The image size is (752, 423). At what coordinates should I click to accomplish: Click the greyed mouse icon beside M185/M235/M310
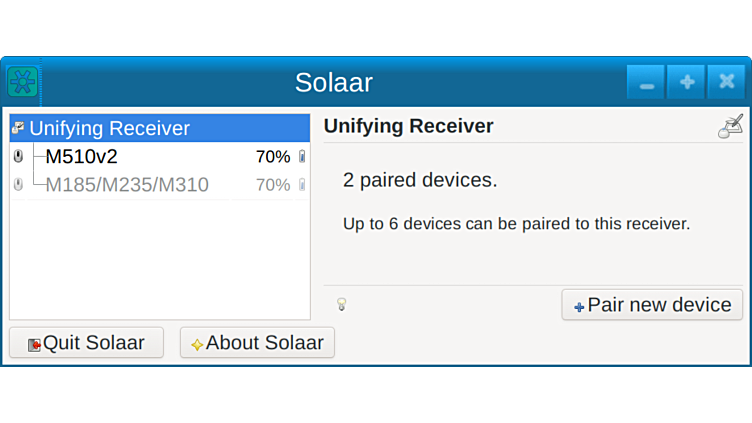click(18, 185)
